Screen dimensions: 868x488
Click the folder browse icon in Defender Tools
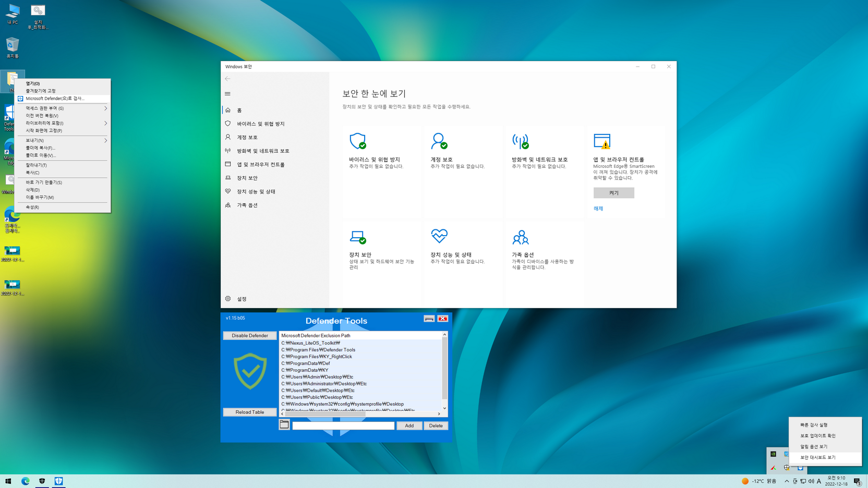[284, 425]
